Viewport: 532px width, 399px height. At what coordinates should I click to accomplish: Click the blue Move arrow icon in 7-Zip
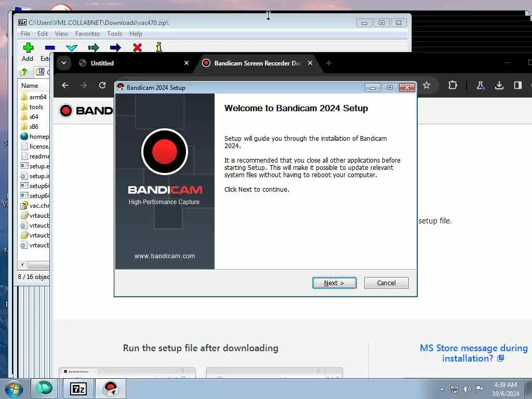click(115, 48)
